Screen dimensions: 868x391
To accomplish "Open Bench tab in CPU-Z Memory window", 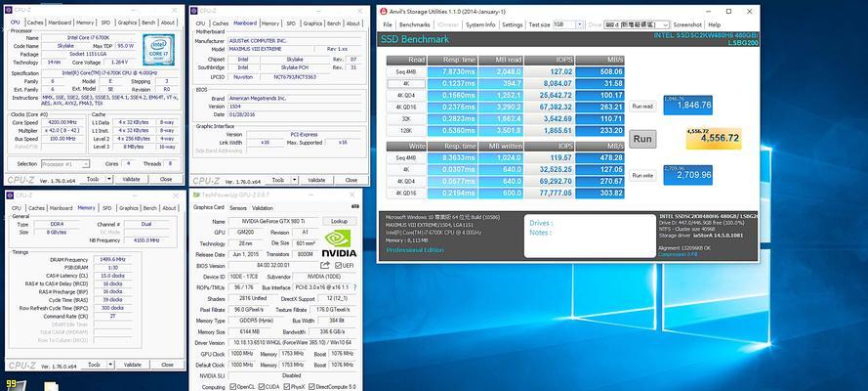I will click(x=150, y=207).
